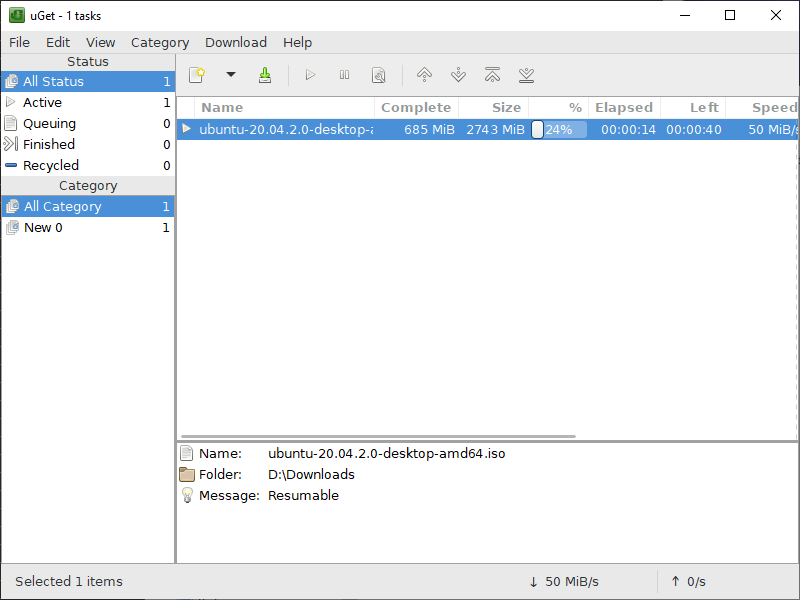Screen dimensions: 800x600
Task: Open the Category menu
Action: 160,42
